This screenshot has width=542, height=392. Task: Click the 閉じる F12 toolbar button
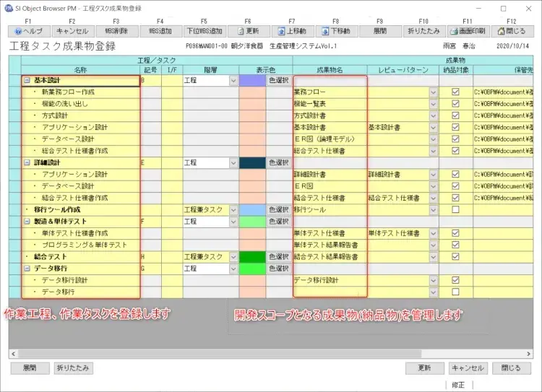pos(512,31)
